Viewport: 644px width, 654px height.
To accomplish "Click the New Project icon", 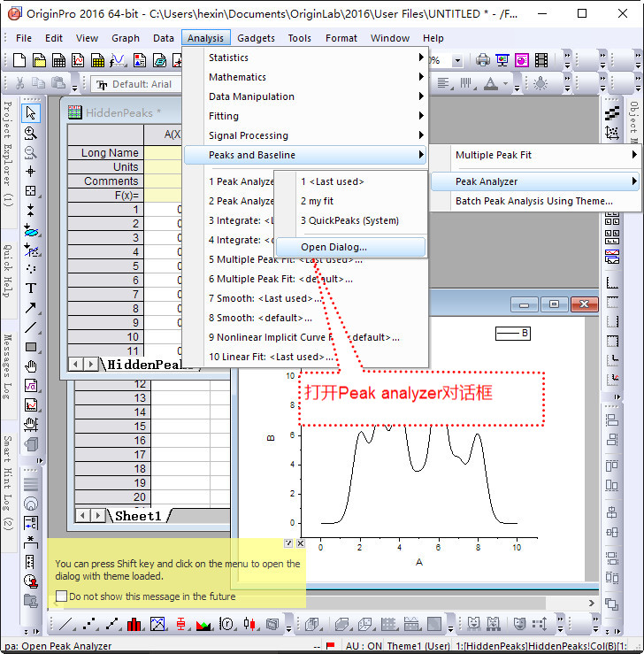I will coord(17,60).
